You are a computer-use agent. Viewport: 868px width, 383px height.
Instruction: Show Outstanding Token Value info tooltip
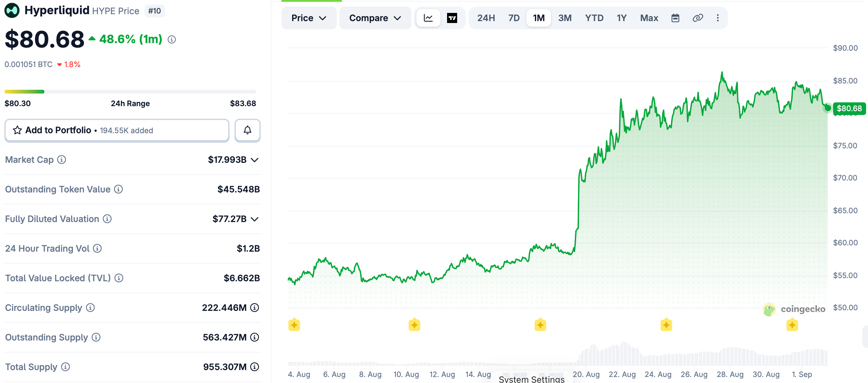click(118, 189)
